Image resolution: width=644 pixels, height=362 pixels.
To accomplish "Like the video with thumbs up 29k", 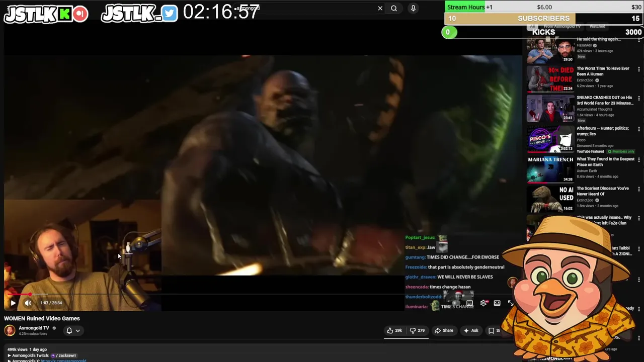I will [x=394, y=330].
